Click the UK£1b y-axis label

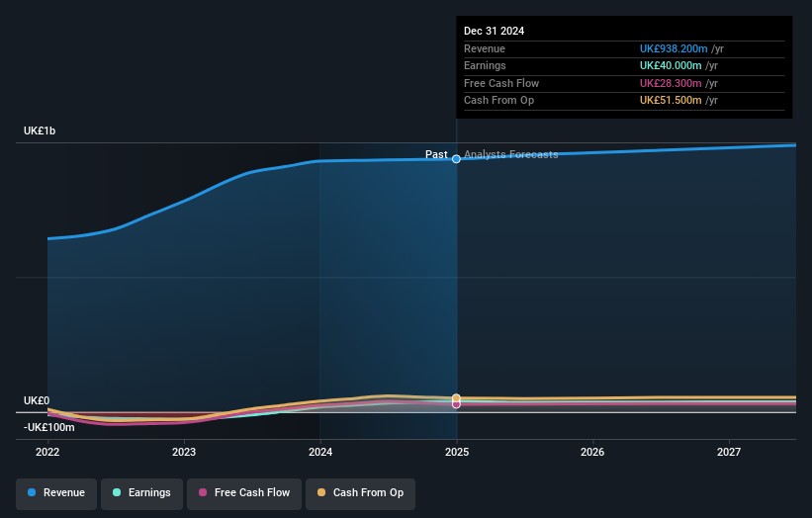tap(40, 130)
